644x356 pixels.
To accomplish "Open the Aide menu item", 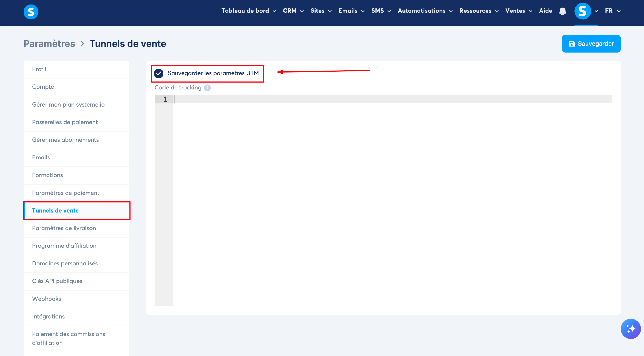I will (x=545, y=11).
